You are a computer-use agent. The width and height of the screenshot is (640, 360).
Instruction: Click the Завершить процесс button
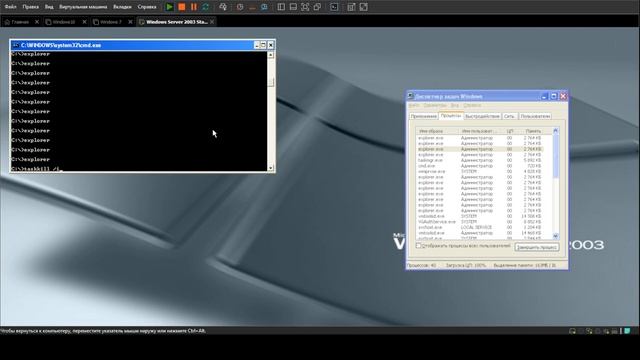tap(537, 247)
